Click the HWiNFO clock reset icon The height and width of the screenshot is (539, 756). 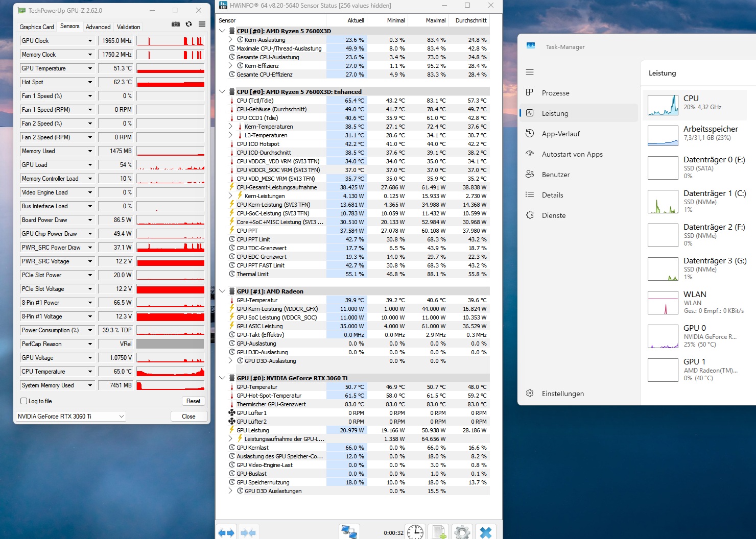coord(415,532)
